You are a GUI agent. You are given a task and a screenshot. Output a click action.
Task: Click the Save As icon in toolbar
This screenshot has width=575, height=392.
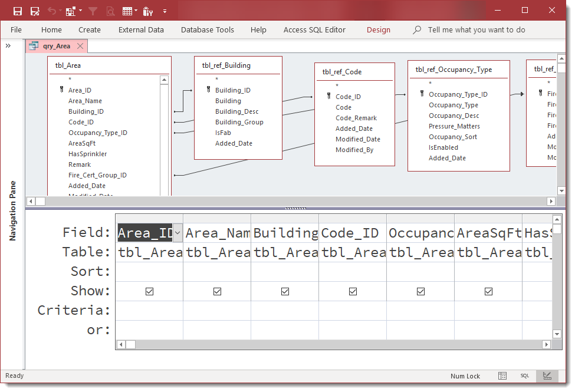tap(35, 11)
